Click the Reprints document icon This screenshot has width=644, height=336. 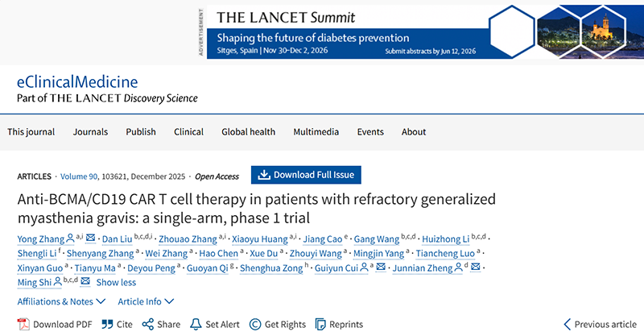pos(322,324)
